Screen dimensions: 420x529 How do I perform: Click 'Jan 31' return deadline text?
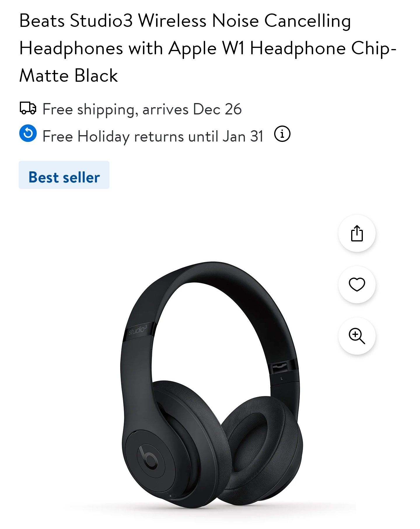pos(243,136)
